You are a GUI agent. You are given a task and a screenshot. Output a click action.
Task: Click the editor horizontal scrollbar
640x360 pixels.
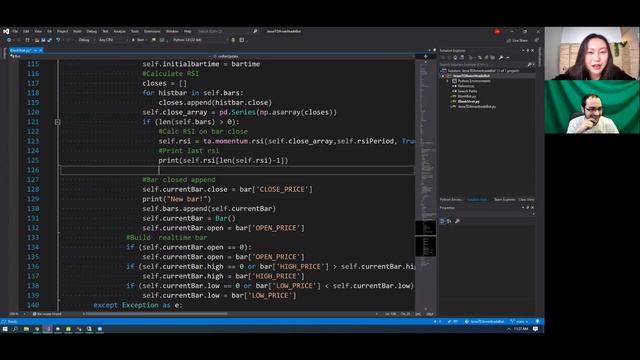click(x=157, y=314)
